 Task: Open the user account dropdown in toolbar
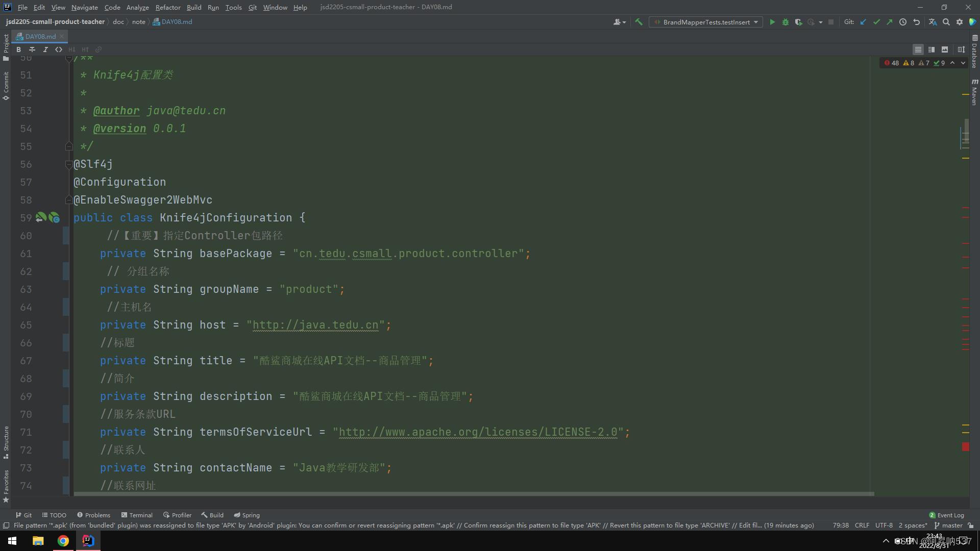619,22
